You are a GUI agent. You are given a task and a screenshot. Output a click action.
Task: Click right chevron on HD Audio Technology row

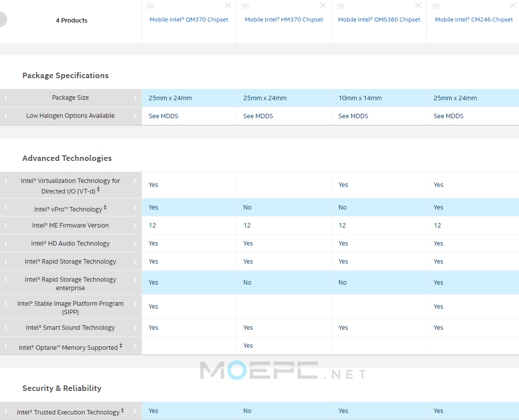click(x=135, y=244)
